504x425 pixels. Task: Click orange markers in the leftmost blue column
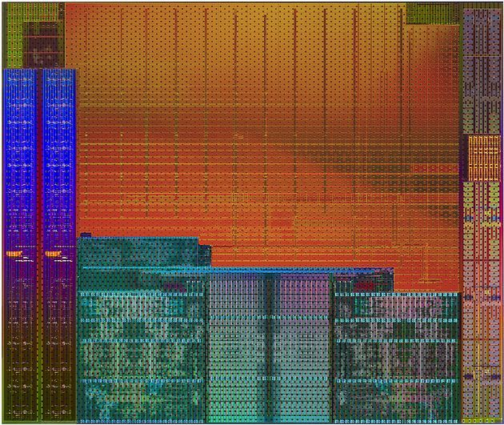pos(14,254)
